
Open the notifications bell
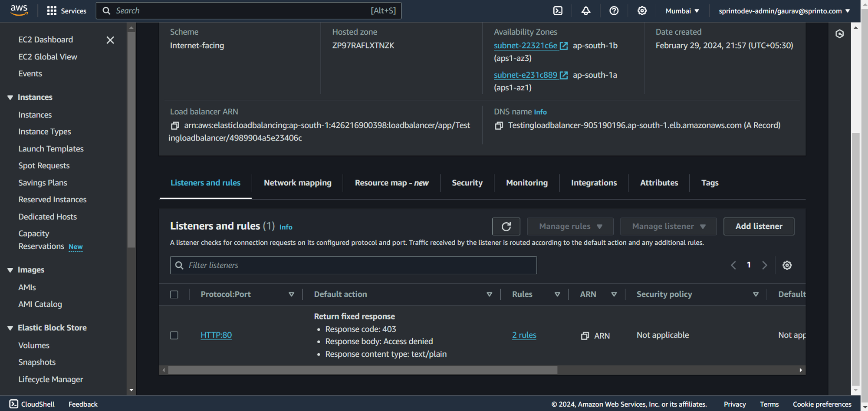(x=586, y=11)
